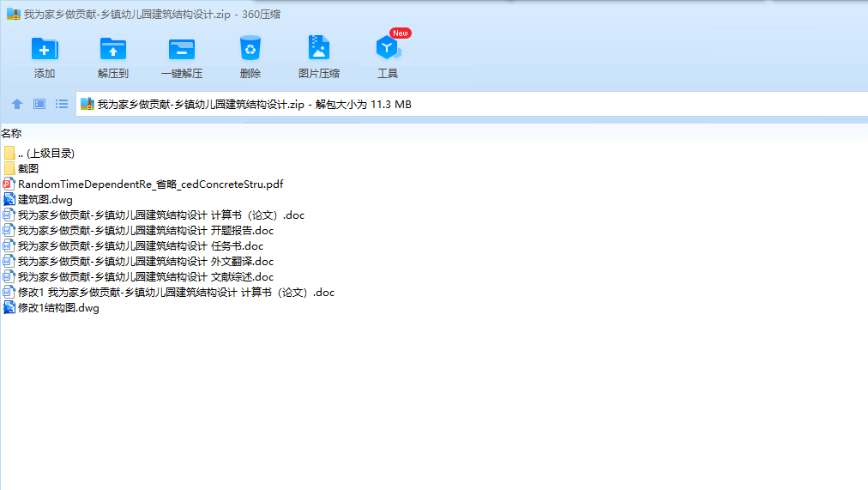Select .. (上级目录) entry
Screen dimensions: 868x490
46,154
